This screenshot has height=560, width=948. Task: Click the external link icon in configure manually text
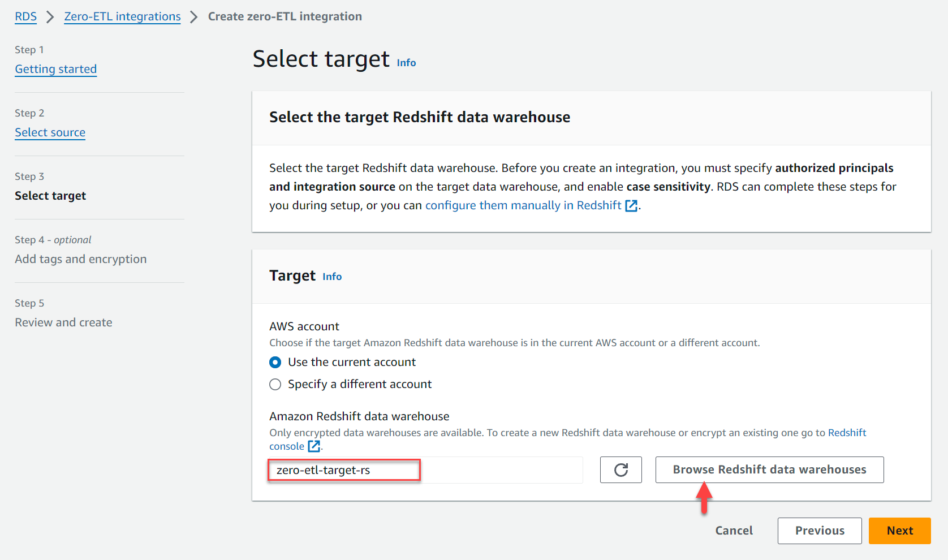click(631, 205)
